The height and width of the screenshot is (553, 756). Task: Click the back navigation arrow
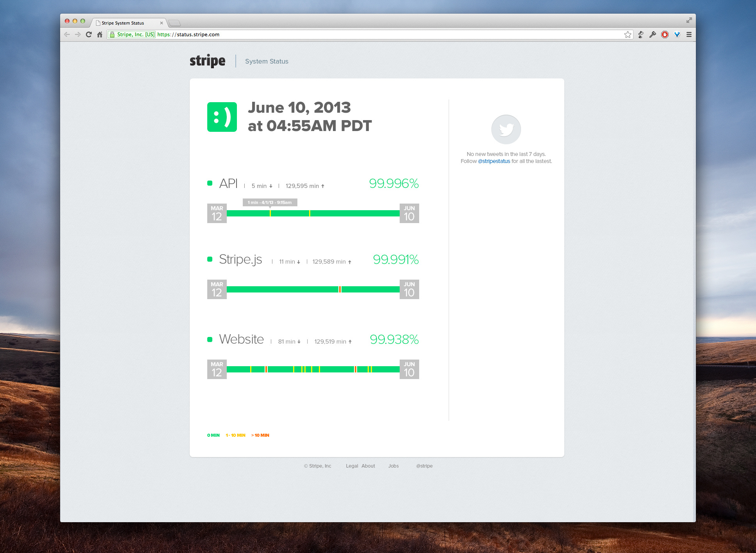68,34
